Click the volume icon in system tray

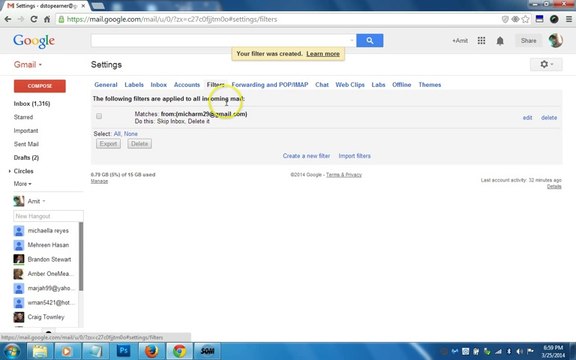pyautogui.click(x=519, y=351)
